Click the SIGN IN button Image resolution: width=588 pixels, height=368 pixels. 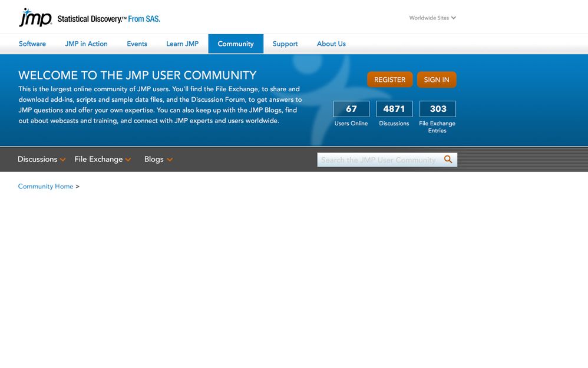click(x=437, y=79)
